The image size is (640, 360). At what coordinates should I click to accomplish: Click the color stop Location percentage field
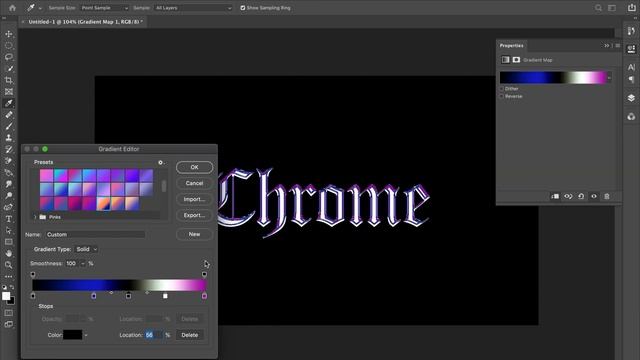click(154, 335)
